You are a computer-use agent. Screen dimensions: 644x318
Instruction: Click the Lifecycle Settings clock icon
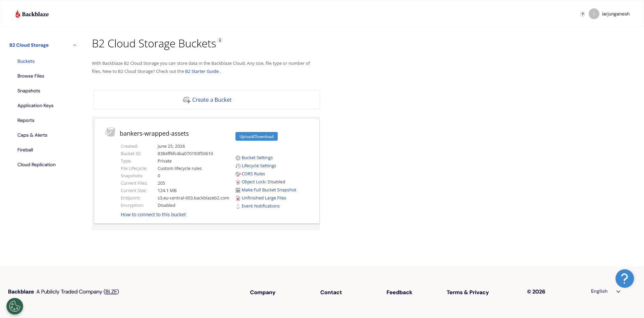238,166
